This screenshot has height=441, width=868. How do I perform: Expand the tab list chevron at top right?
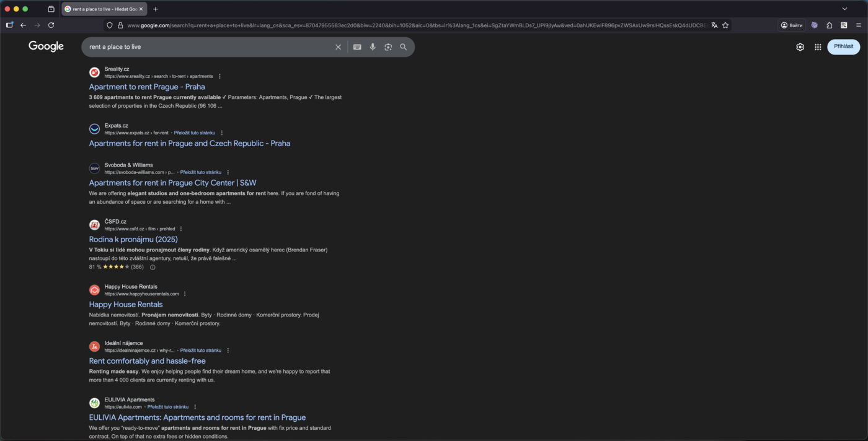pyautogui.click(x=844, y=9)
